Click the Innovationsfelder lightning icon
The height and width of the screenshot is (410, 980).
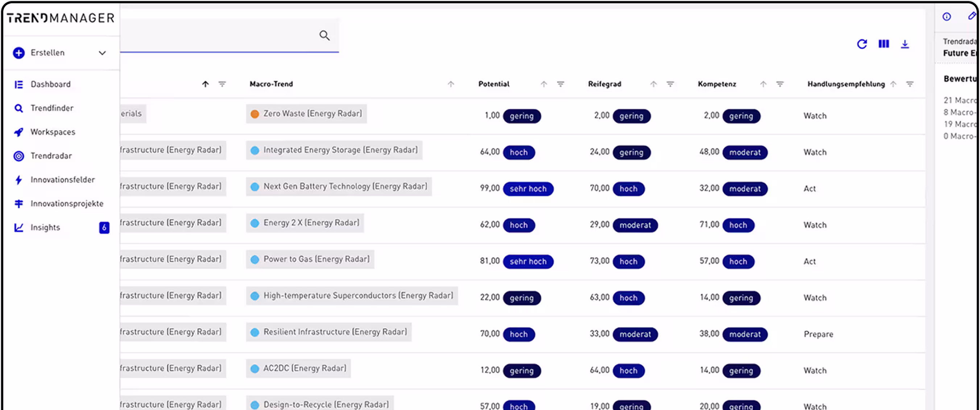18,180
